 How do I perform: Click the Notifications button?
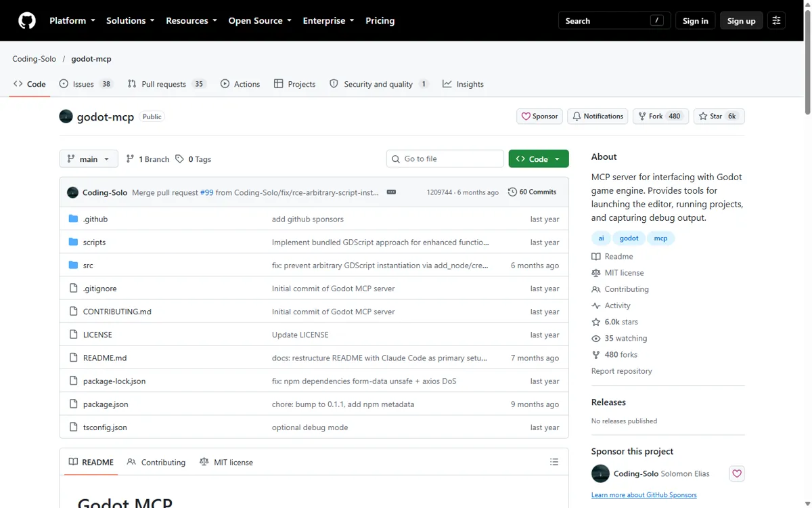click(x=597, y=117)
